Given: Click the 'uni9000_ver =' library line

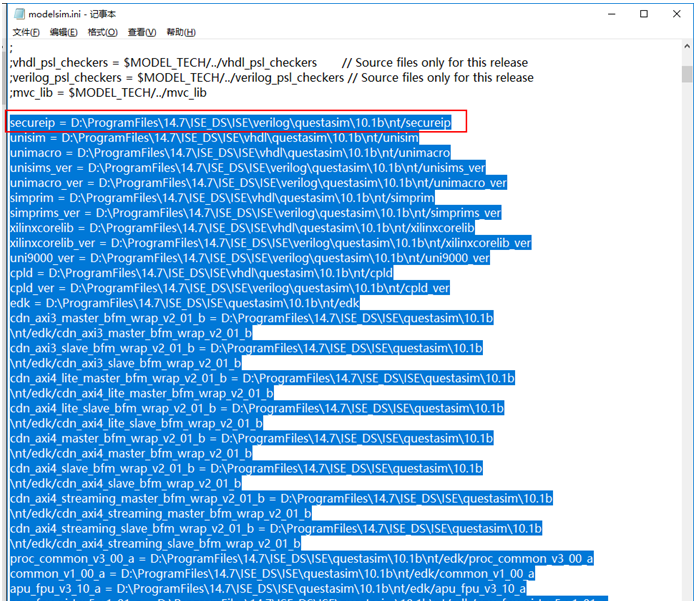Looking at the screenshot, I should pyautogui.click(x=250, y=258).
